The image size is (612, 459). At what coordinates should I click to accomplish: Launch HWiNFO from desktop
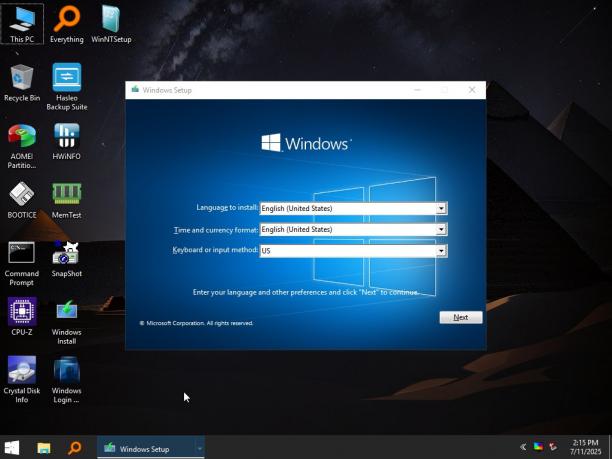(x=67, y=142)
